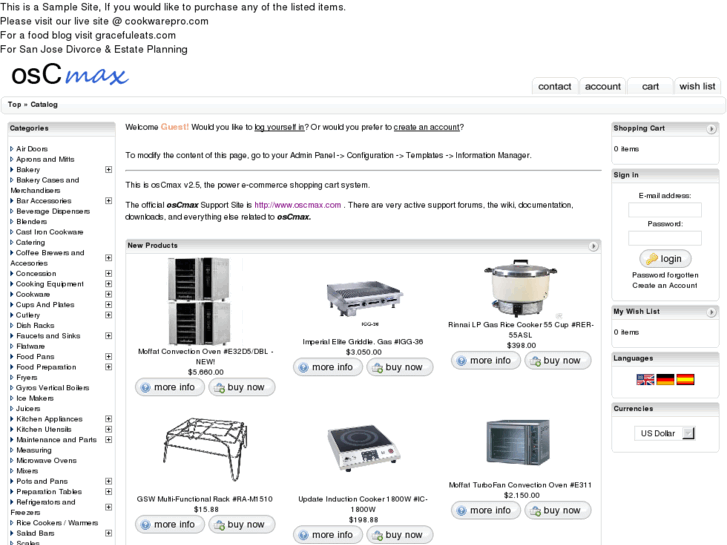Open the contact tab
The image size is (727, 545).
(x=554, y=86)
